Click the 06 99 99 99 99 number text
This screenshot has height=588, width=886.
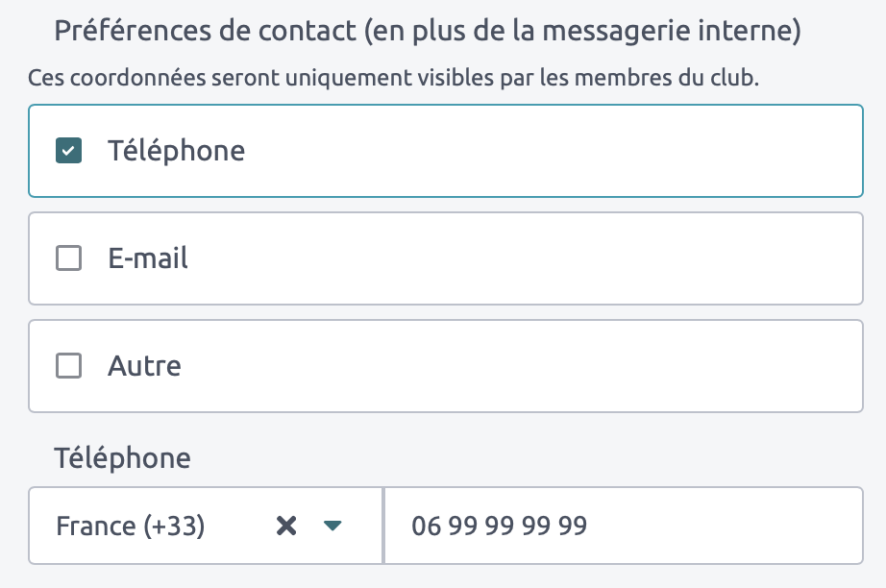(x=499, y=526)
